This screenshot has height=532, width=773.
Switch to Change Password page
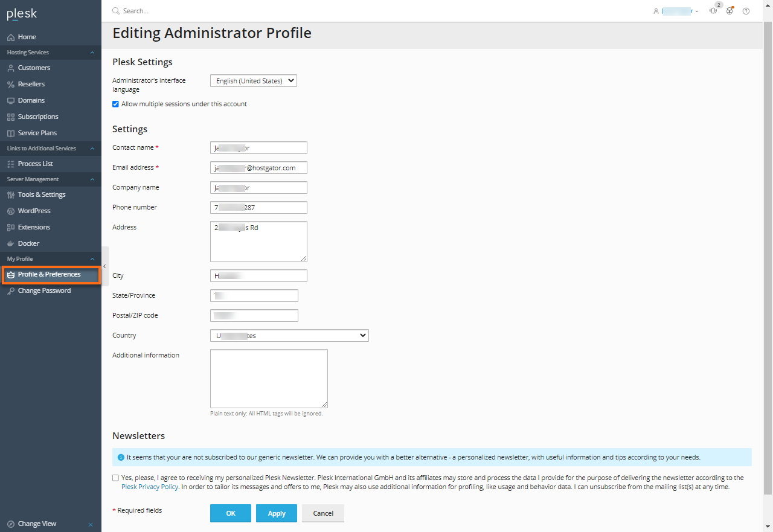pos(43,290)
